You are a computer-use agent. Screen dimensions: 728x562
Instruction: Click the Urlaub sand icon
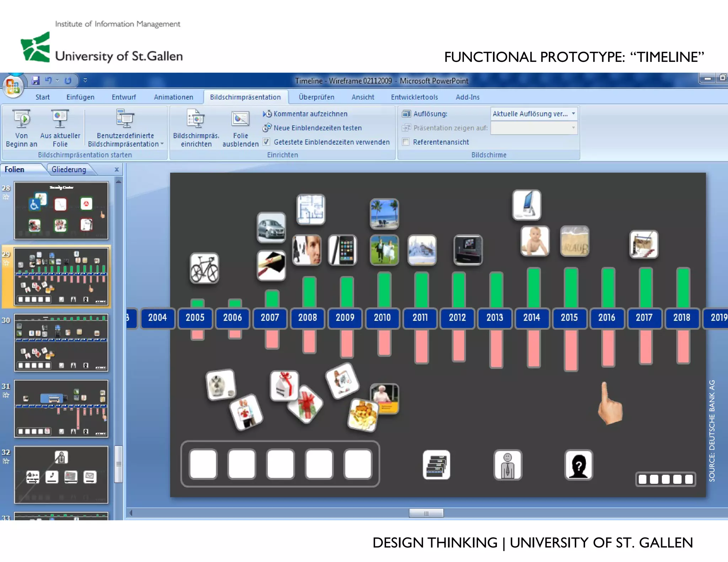click(x=574, y=241)
